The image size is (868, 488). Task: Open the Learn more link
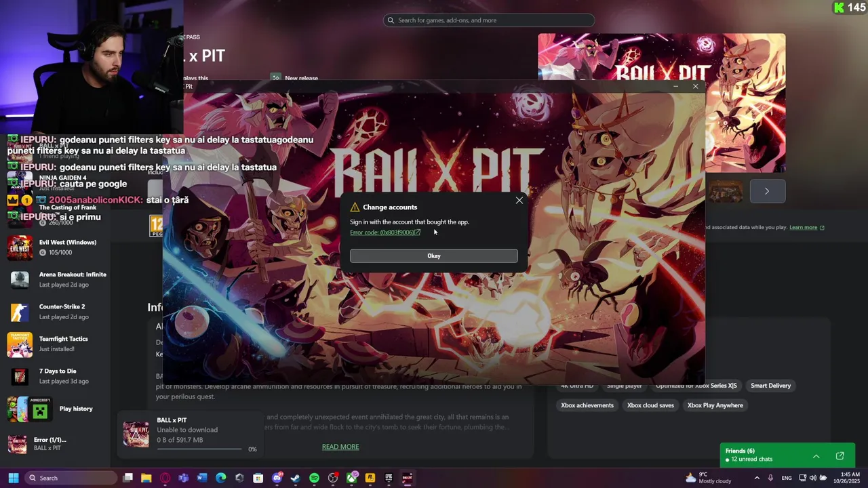tap(806, 228)
